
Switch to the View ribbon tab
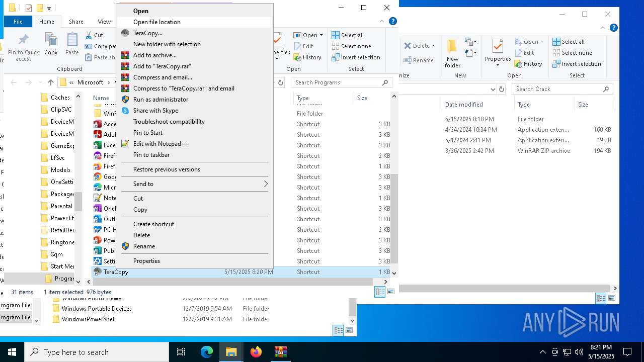(x=104, y=22)
